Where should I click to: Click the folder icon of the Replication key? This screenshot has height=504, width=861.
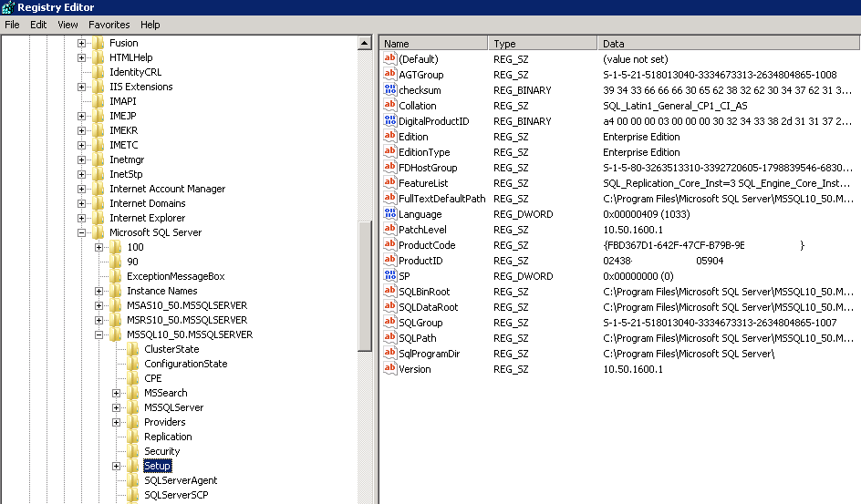click(133, 437)
